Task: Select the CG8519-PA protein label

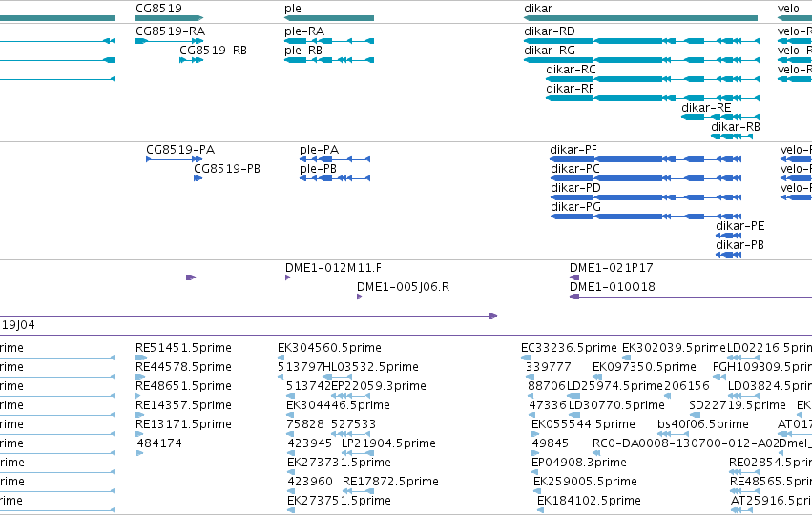Action: [x=180, y=150]
